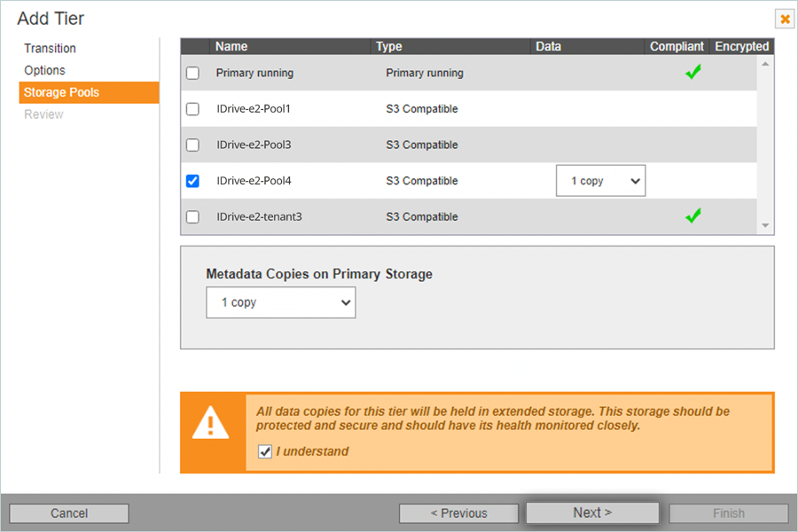Image resolution: width=798 pixels, height=532 pixels.
Task: Check the Primary running pool checkbox
Action: point(192,74)
